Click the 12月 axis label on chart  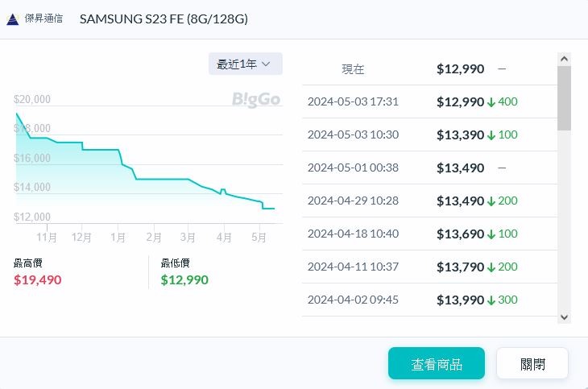(x=81, y=238)
